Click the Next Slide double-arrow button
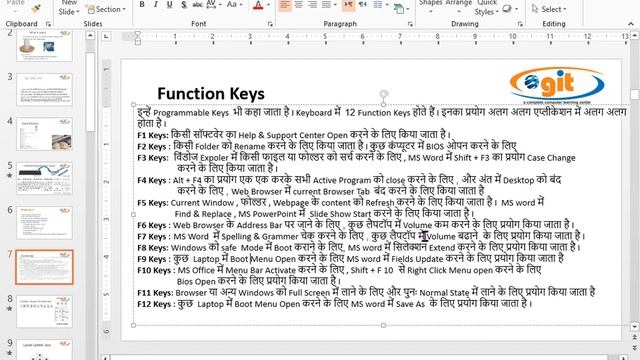This screenshot has width=640, height=360. (x=635, y=348)
